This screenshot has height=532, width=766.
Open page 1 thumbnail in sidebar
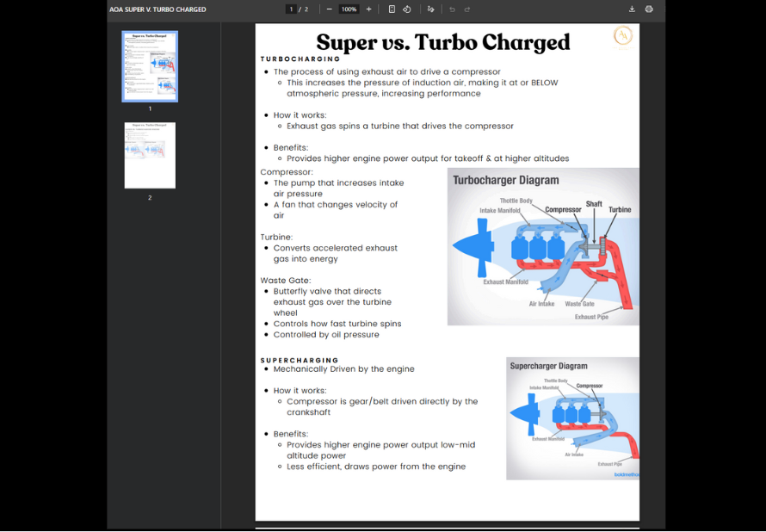[x=150, y=67]
